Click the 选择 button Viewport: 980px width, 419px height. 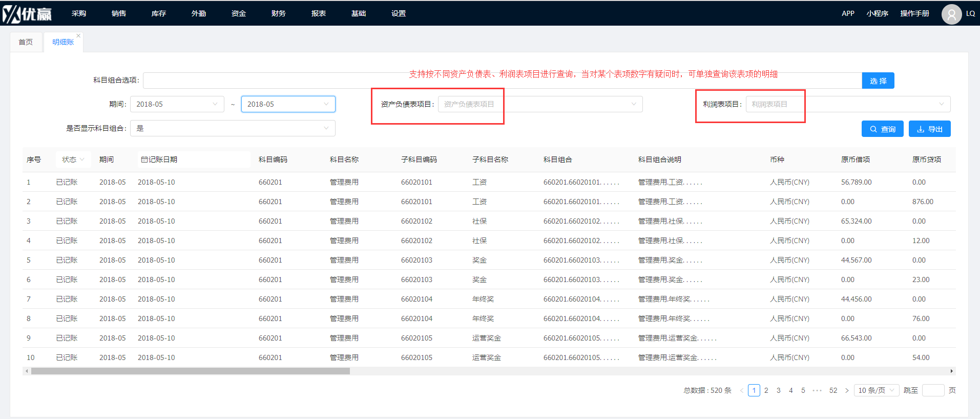coord(878,81)
